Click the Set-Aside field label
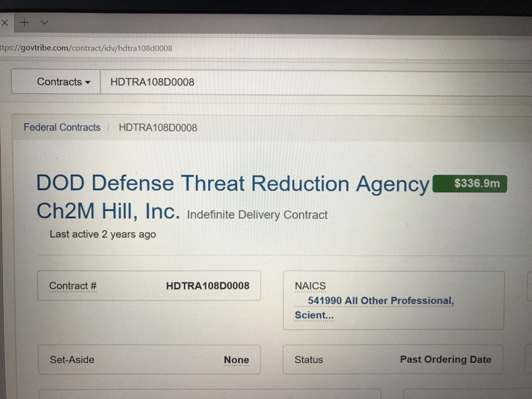Viewport: 532px width, 399px height. (72, 360)
